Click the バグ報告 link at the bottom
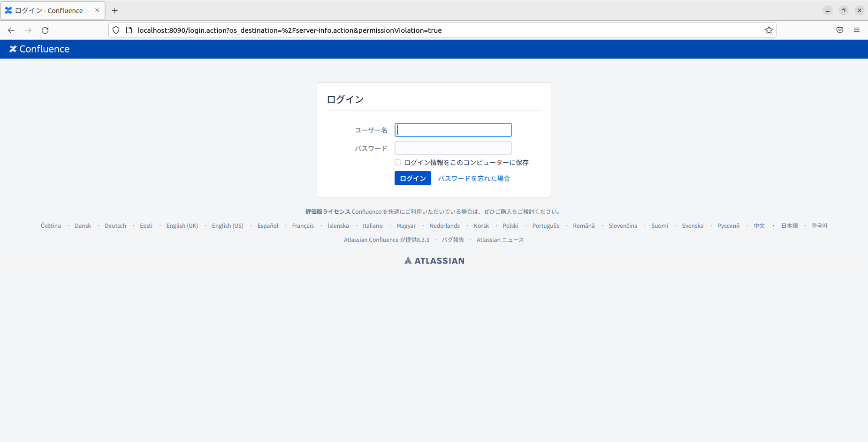Screen dimensions: 868x442 click(453, 240)
